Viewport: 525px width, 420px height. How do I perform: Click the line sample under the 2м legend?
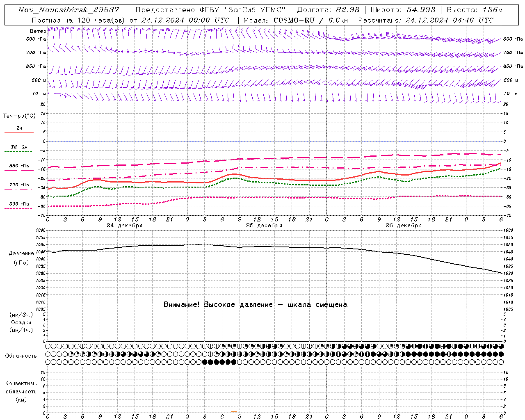[19, 133]
